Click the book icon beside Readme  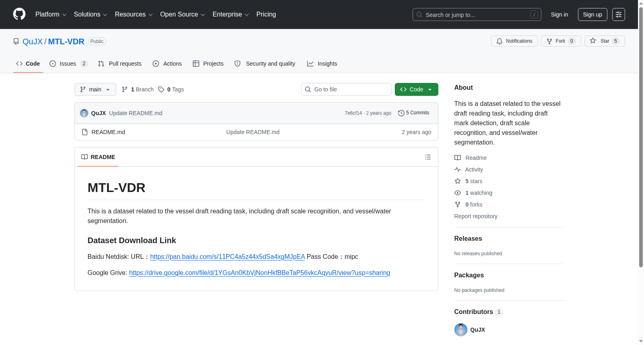tap(458, 158)
